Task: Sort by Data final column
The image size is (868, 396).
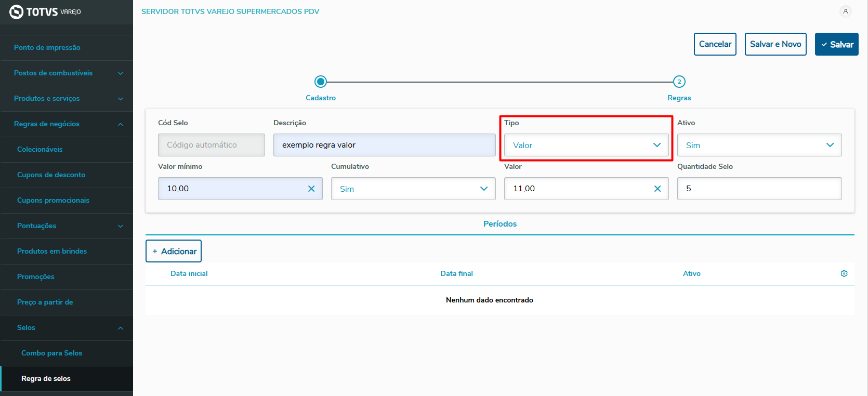Action: click(x=457, y=273)
